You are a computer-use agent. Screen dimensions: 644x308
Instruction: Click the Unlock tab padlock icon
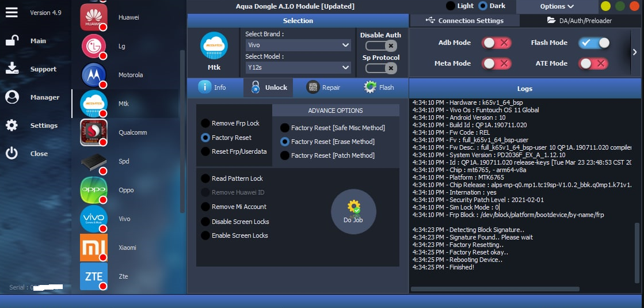256,87
